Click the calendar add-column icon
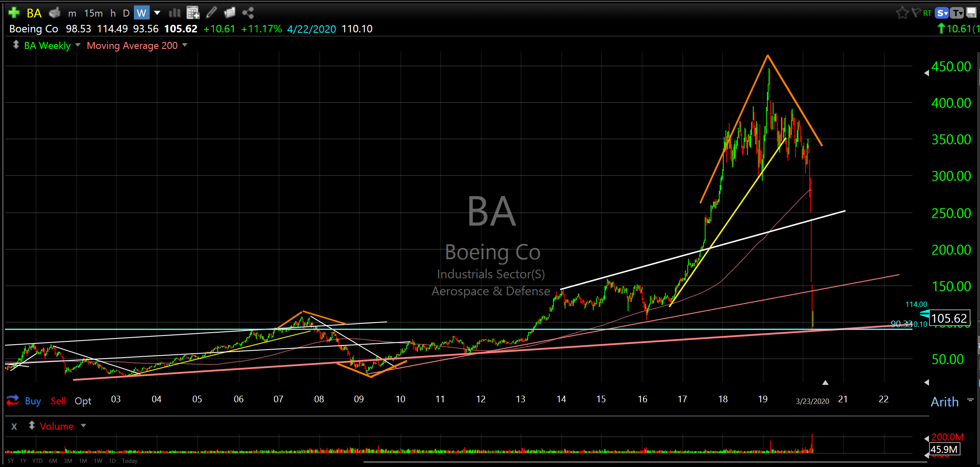 point(193,13)
